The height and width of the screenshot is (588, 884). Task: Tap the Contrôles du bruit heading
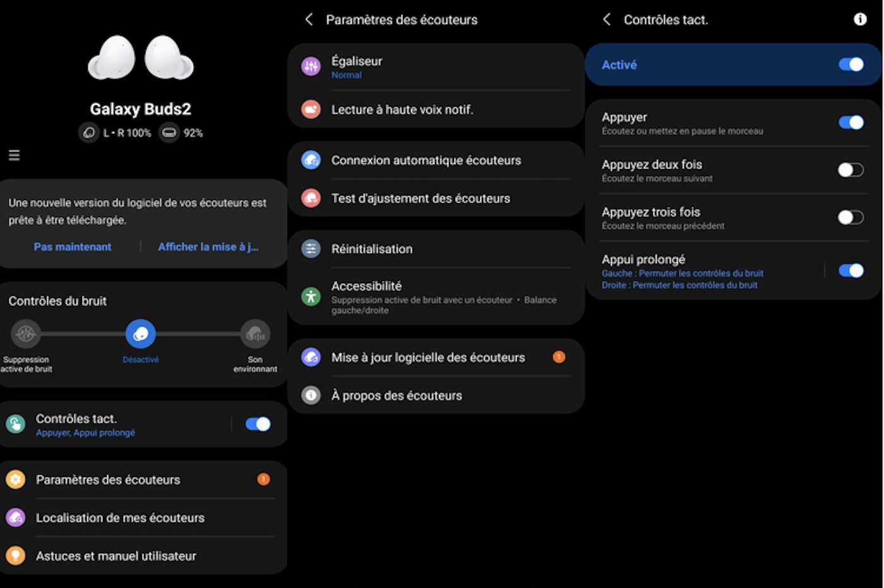57,301
